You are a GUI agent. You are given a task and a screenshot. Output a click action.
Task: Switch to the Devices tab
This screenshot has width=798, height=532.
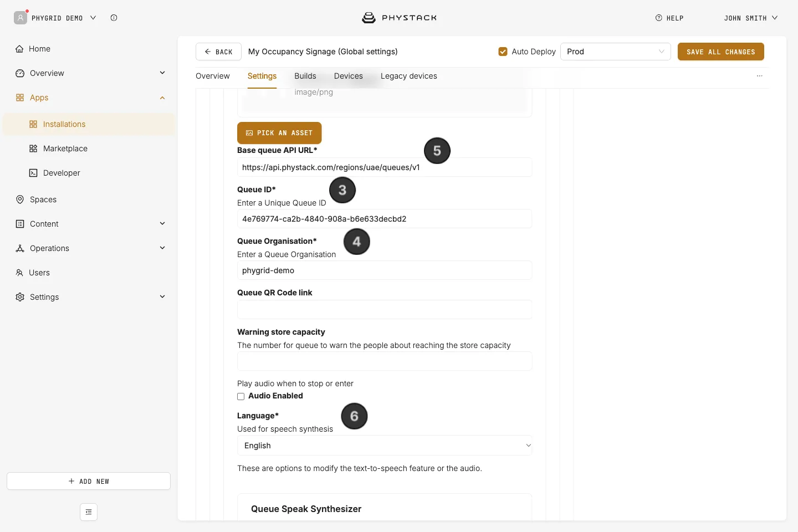click(x=349, y=76)
